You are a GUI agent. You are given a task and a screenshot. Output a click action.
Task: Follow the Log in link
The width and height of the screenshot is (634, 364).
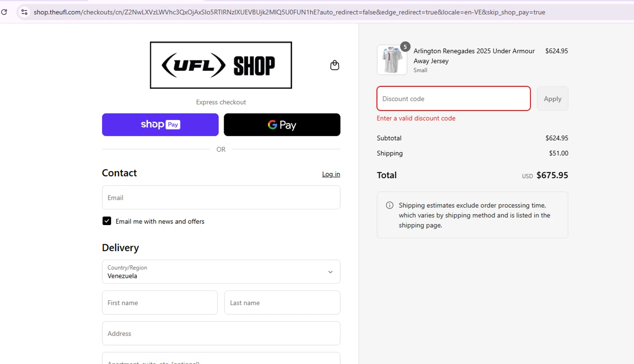pos(331,174)
